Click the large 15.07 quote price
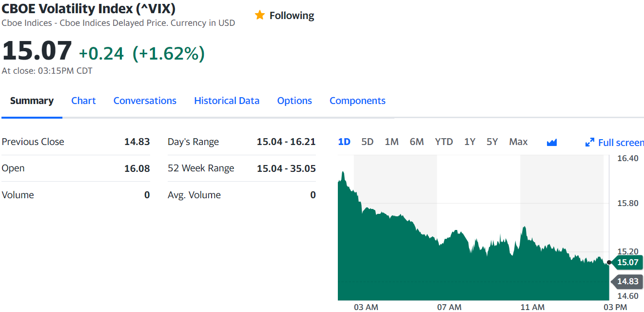This screenshot has height=312, width=644. tap(37, 51)
